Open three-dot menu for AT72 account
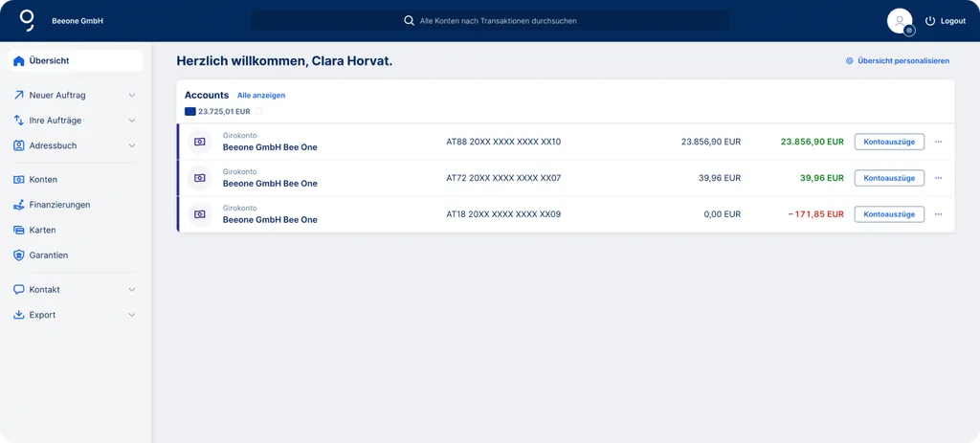Image resolution: width=980 pixels, height=443 pixels. (938, 178)
